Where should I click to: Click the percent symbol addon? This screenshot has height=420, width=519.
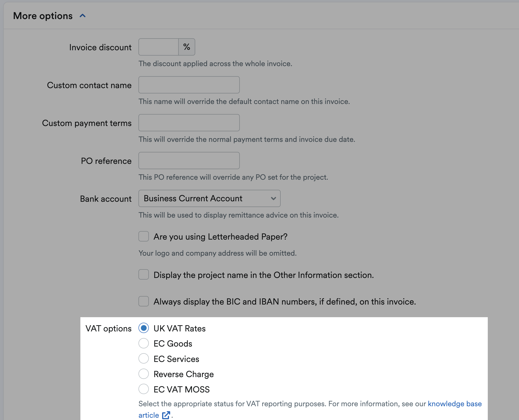point(187,47)
